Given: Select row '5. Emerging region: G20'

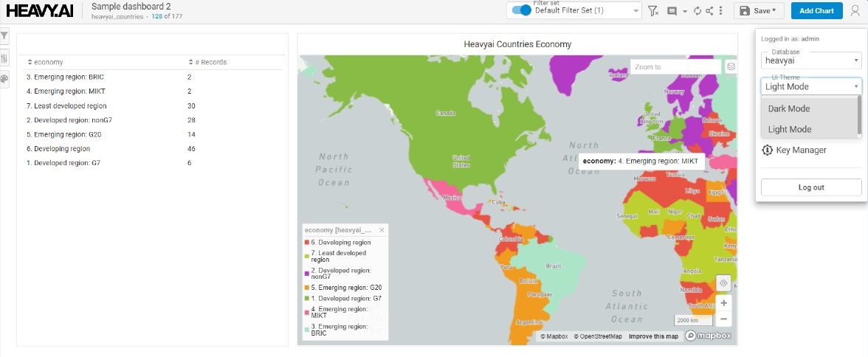Looking at the screenshot, I should point(154,134).
